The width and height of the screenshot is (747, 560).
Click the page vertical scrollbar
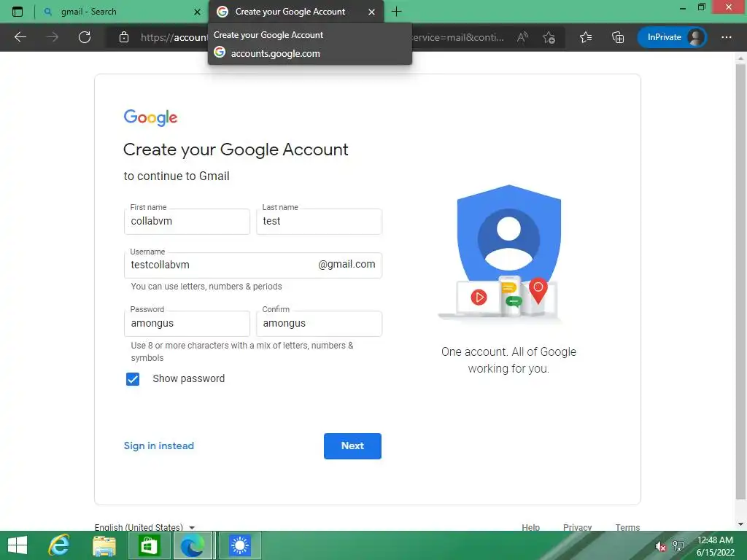pos(741,281)
